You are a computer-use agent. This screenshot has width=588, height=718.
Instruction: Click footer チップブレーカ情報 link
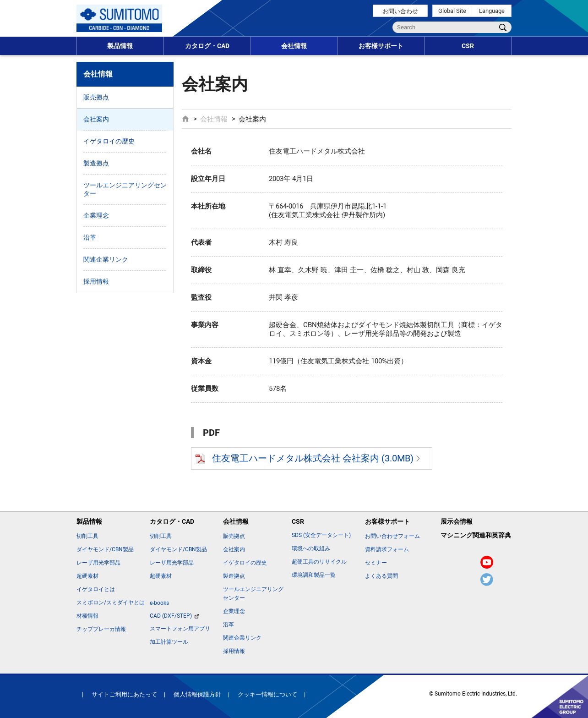pyautogui.click(x=101, y=629)
